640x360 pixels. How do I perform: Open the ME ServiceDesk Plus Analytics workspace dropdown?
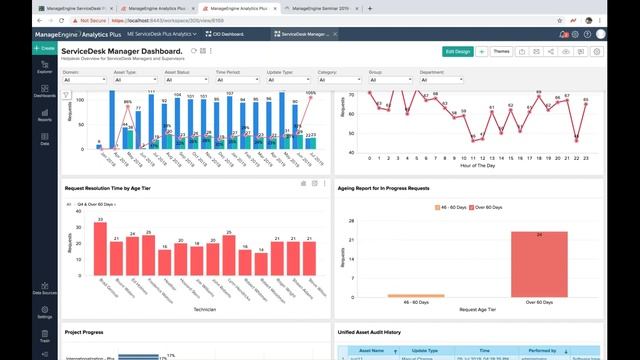pos(162,34)
